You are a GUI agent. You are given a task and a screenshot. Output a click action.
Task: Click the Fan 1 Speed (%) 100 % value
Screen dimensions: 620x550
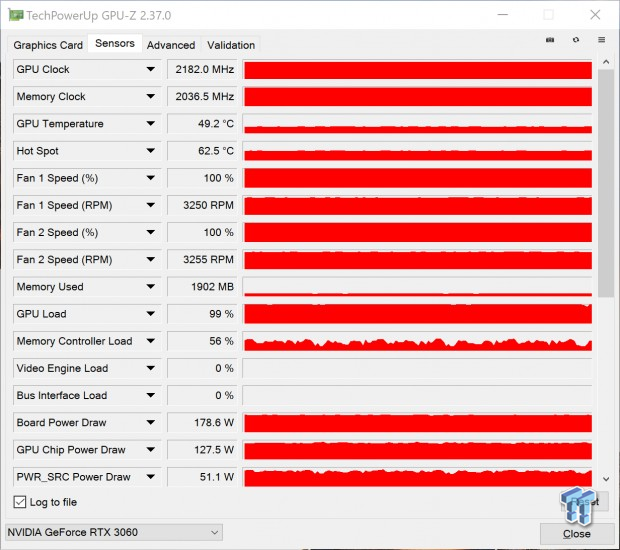[202, 178]
